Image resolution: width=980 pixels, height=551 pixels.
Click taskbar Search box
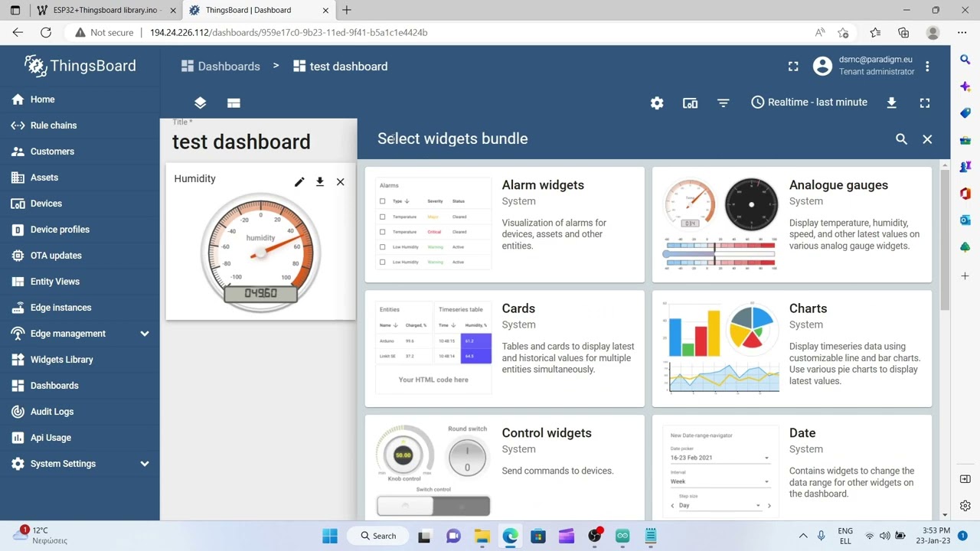point(378,536)
